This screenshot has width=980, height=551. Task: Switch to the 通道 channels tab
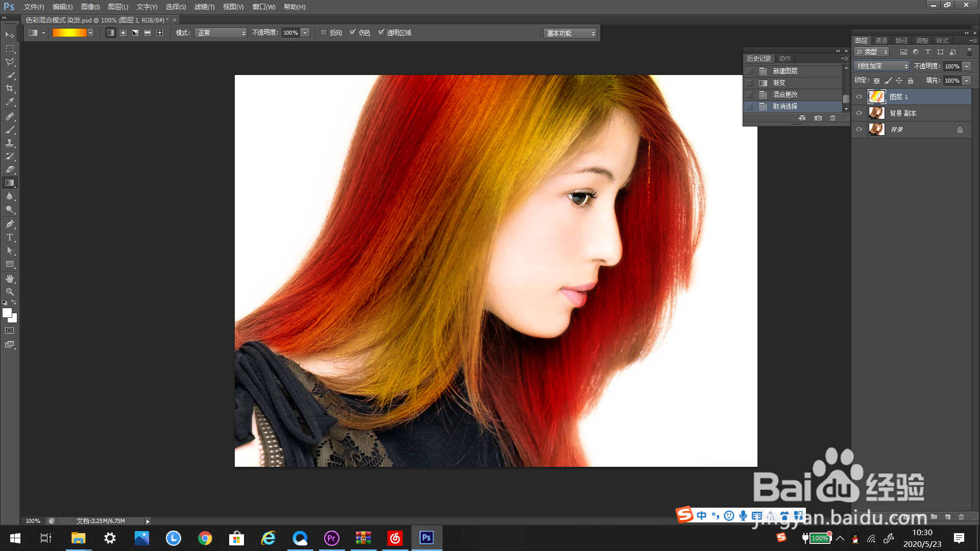(x=881, y=41)
